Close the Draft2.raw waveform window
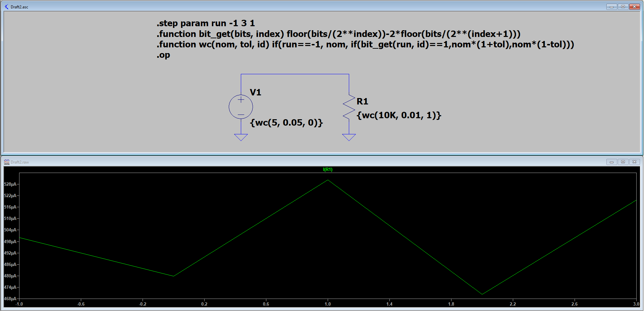Screen dimensions: 644x311 click(634, 162)
